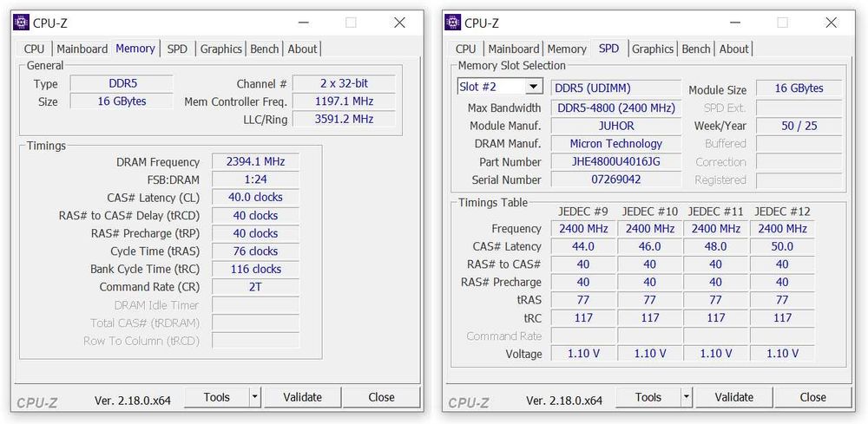The width and height of the screenshot is (868, 424).
Task: Click JEDEC #9 tRAS cell 77
Action: [583, 300]
